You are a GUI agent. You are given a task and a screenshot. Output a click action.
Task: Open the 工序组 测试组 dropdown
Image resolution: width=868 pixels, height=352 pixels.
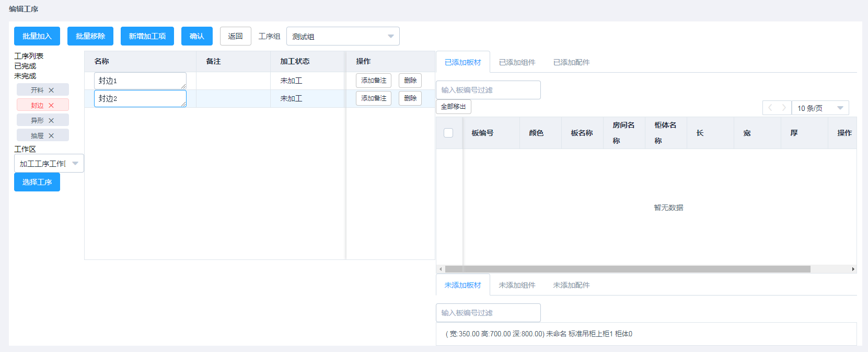pyautogui.click(x=343, y=37)
